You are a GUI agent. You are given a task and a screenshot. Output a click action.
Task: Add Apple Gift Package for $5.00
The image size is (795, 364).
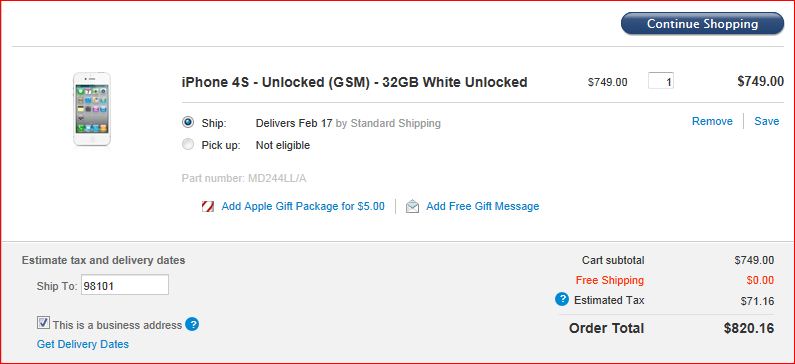point(303,206)
